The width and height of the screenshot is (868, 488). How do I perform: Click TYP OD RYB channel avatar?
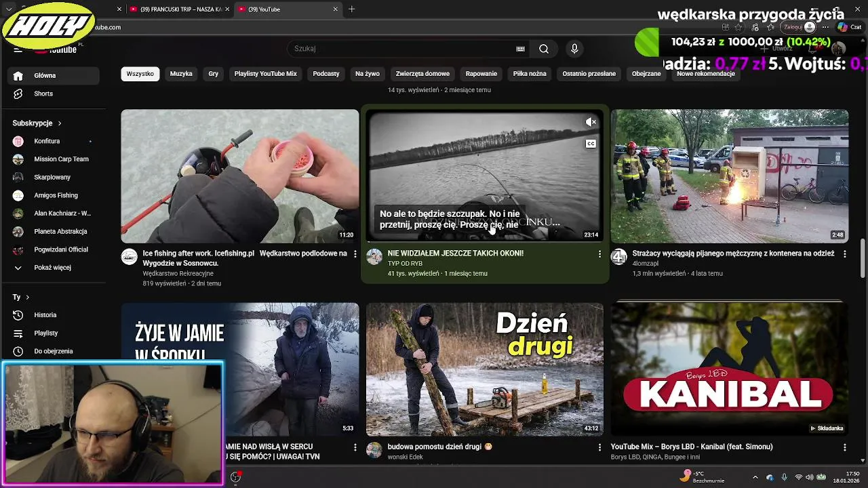pos(374,257)
